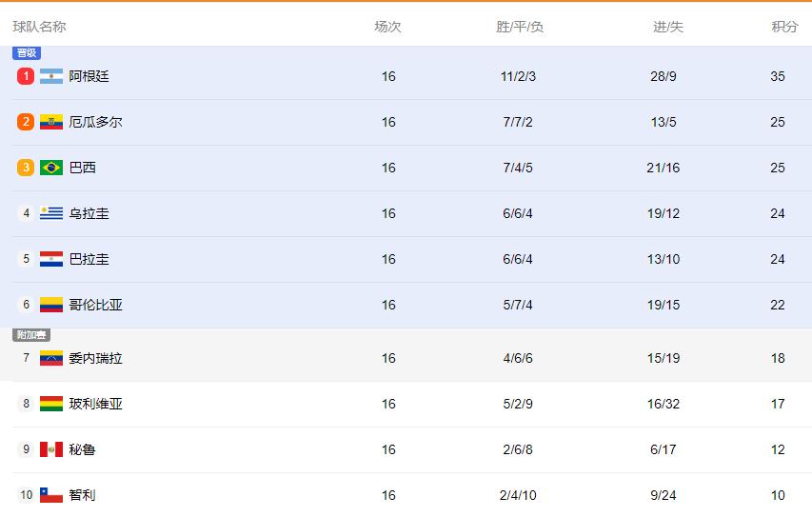
Task: Click the Bolivia flag icon
Action: tap(51, 404)
